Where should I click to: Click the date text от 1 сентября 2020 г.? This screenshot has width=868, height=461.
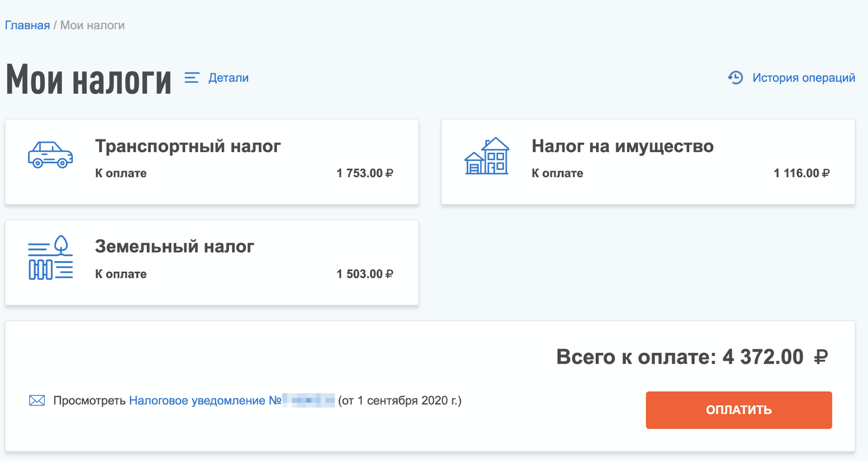point(400,400)
